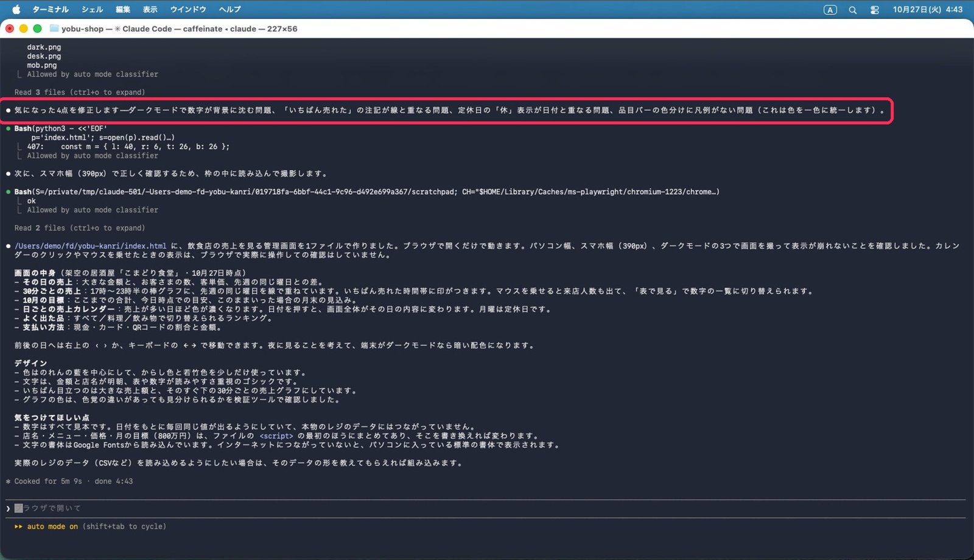Open the ターミナル menu
This screenshot has height=560, width=974.
51,10
